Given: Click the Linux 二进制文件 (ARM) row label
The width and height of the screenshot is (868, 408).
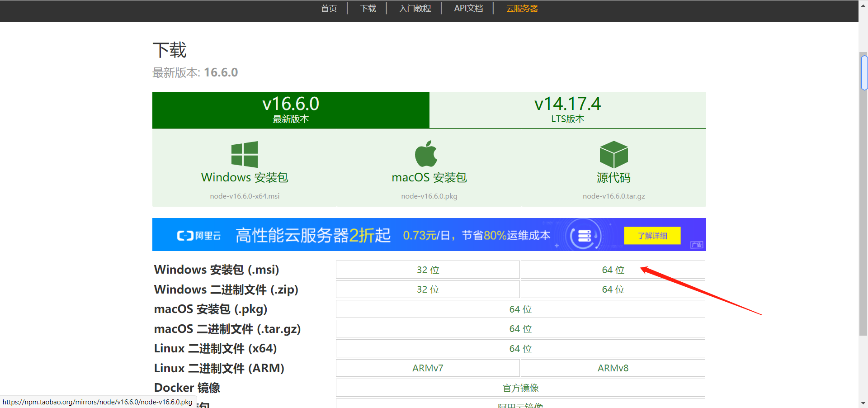Looking at the screenshot, I should coord(219,368).
